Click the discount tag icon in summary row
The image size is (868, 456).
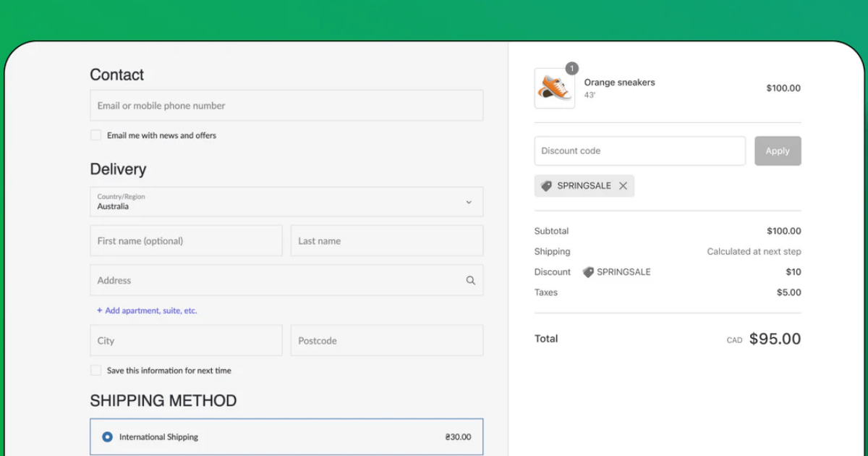point(588,272)
